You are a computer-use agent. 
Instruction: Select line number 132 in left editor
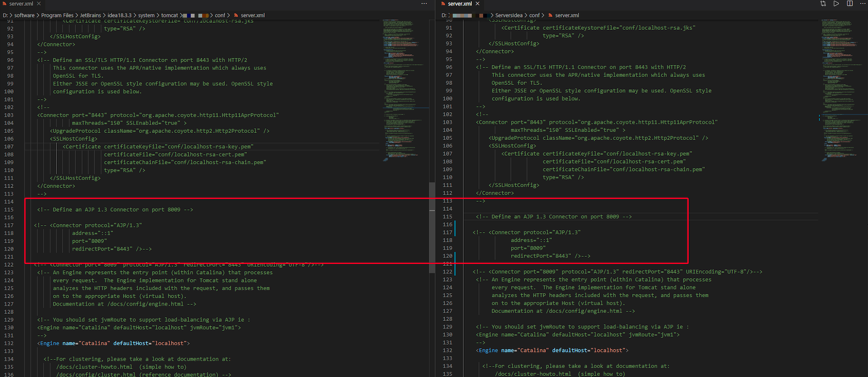click(9, 343)
